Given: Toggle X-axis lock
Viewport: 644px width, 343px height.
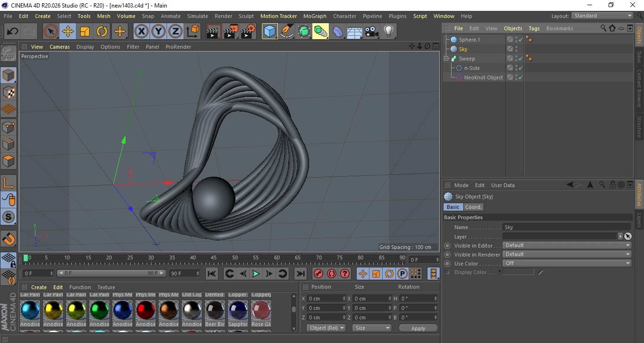Looking at the screenshot, I should [x=141, y=32].
